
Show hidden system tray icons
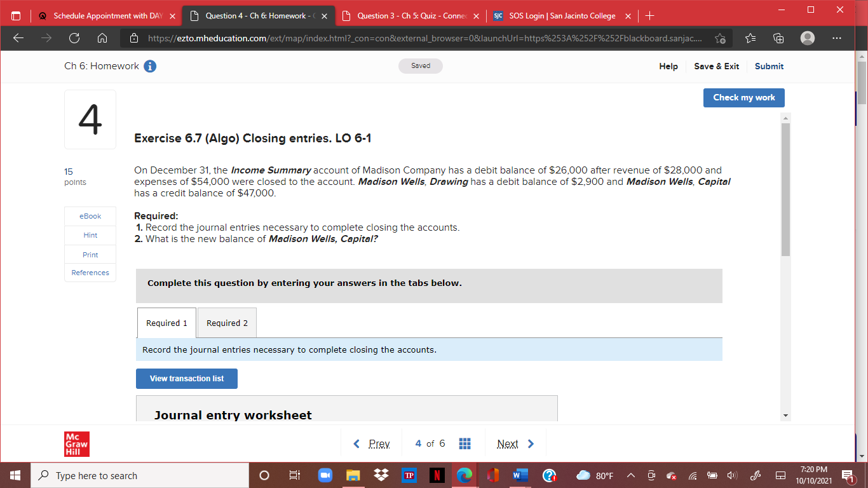[632, 475]
